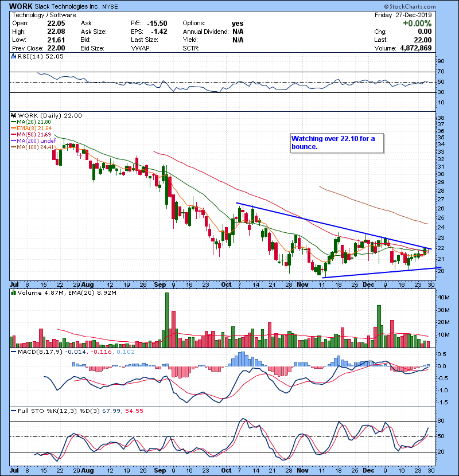Click the Slack Technologies Inc. company name
This screenshot has width=459, height=476.
(67, 6)
